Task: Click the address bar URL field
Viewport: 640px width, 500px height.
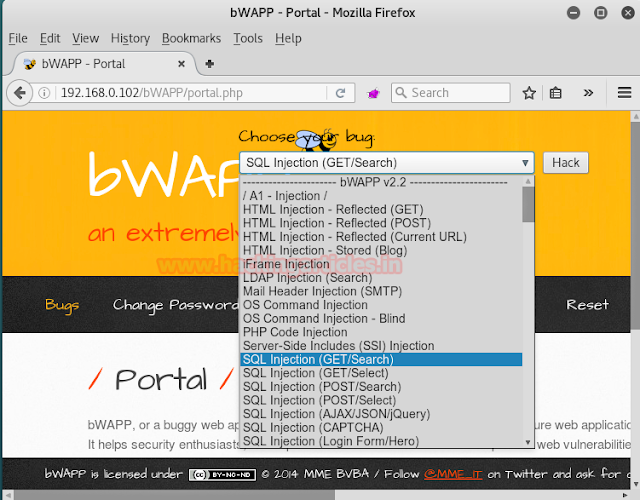Action: pos(192,93)
